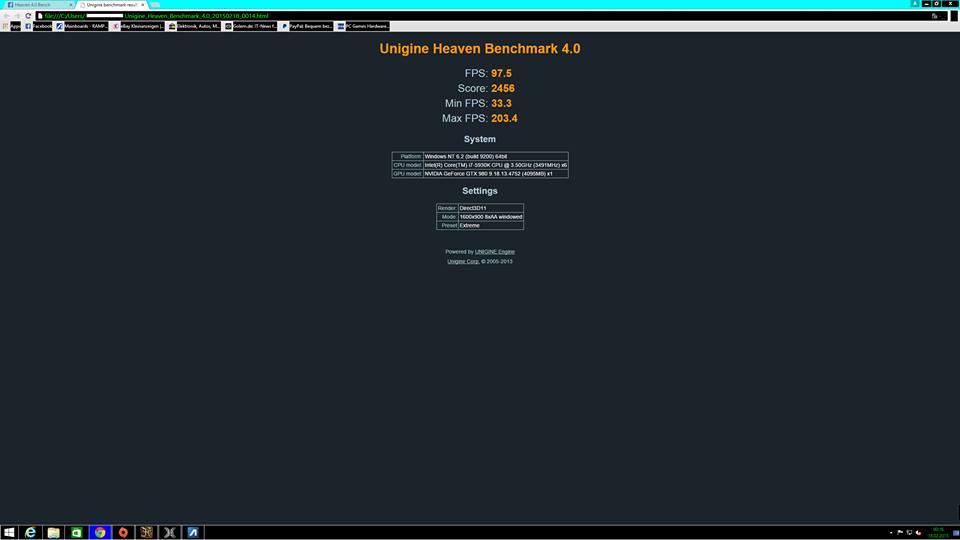960x540 pixels.
Task: Click the Direct3D11 render cell
Action: [x=490, y=208]
